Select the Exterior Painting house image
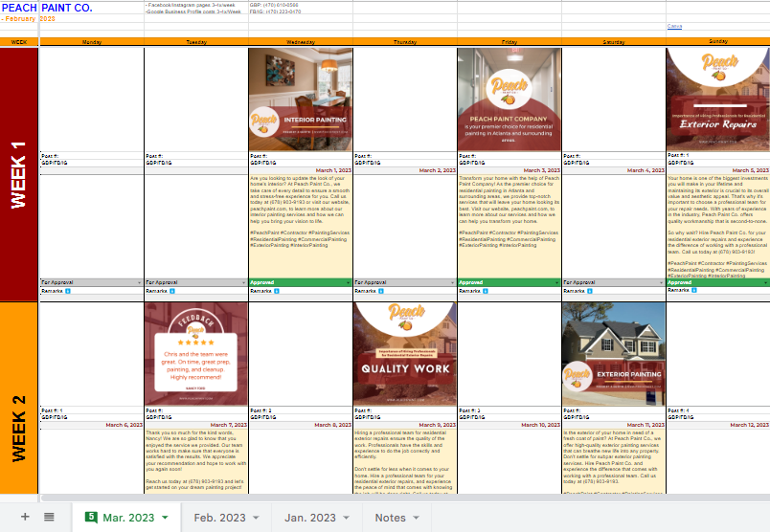The image size is (770, 532). tap(613, 354)
